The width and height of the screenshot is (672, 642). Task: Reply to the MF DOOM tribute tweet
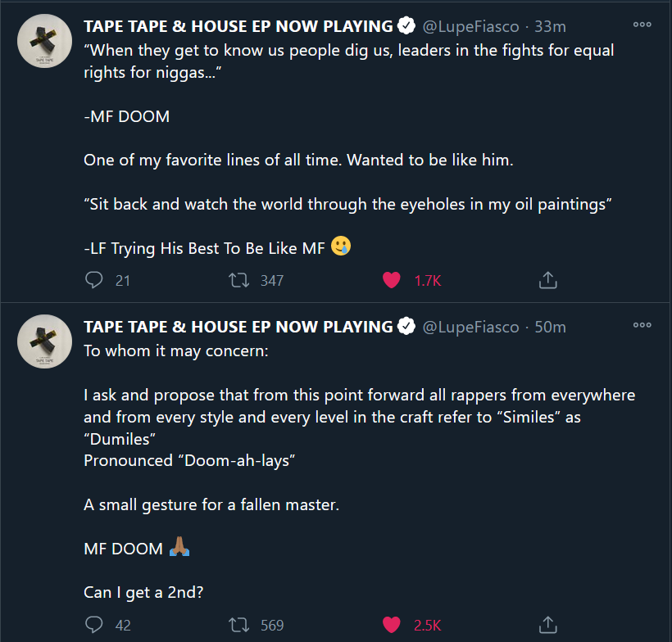click(93, 280)
